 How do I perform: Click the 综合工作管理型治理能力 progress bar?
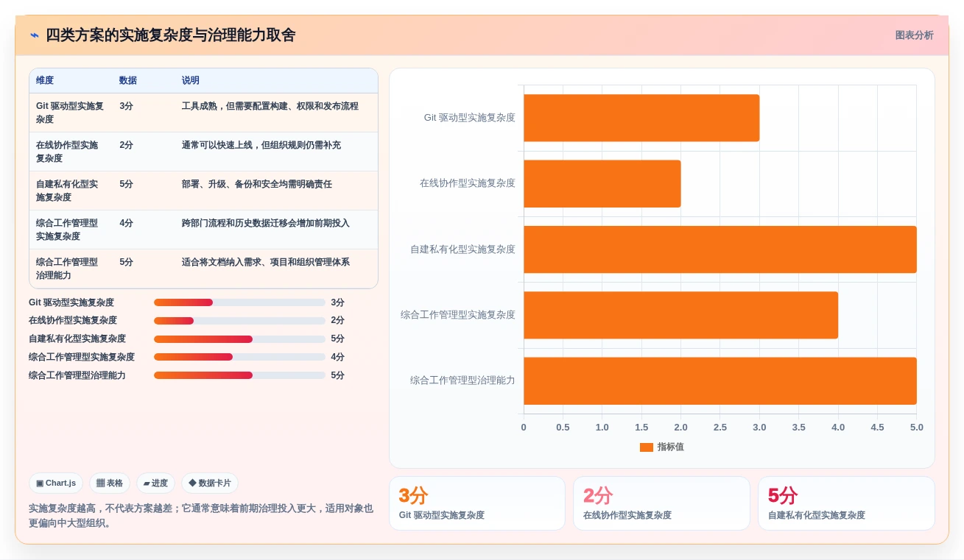(239, 375)
